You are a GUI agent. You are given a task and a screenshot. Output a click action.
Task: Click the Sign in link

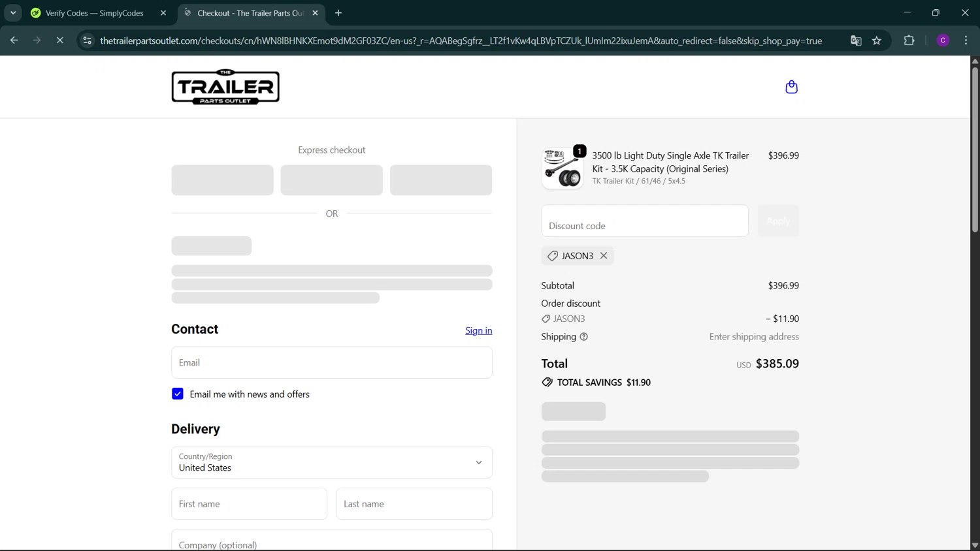(x=479, y=330)
